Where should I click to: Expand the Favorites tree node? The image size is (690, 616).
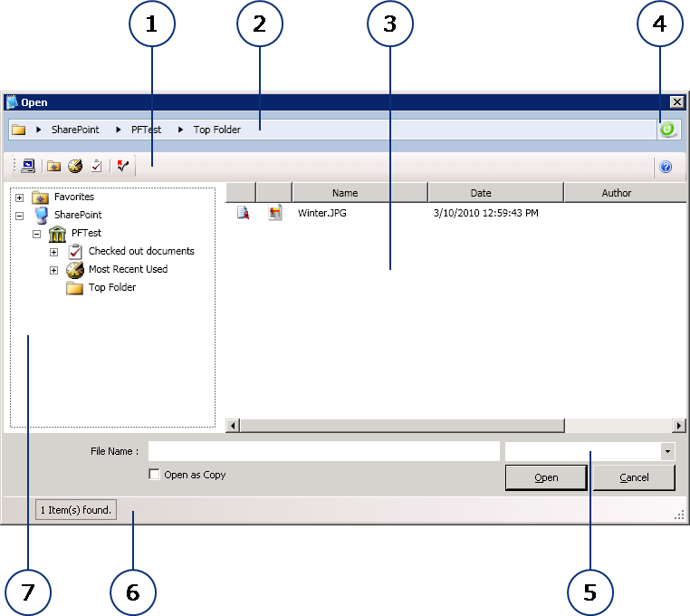[19, 197]
